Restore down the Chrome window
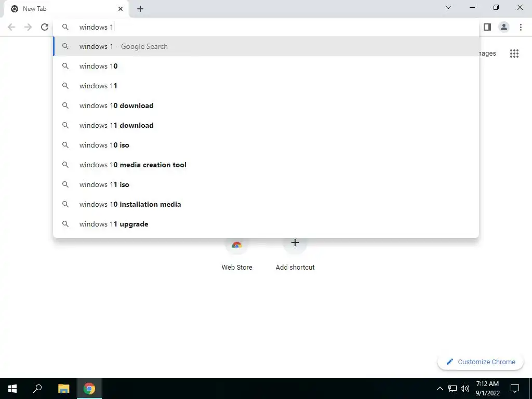The height and width of the screenshot is (399, 532). tap(496, 7)
